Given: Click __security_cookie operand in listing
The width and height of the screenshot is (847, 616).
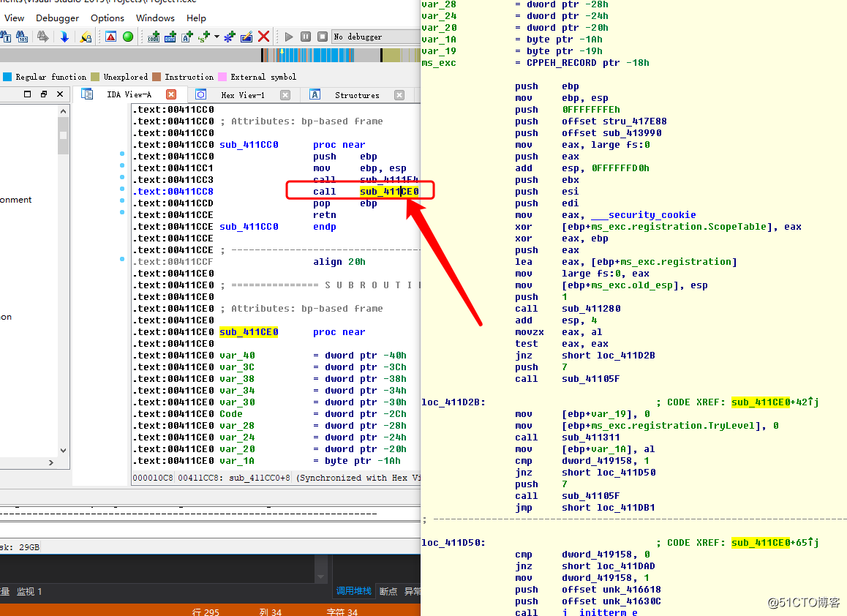Looking at the screenshot, I should pos(644,215).
